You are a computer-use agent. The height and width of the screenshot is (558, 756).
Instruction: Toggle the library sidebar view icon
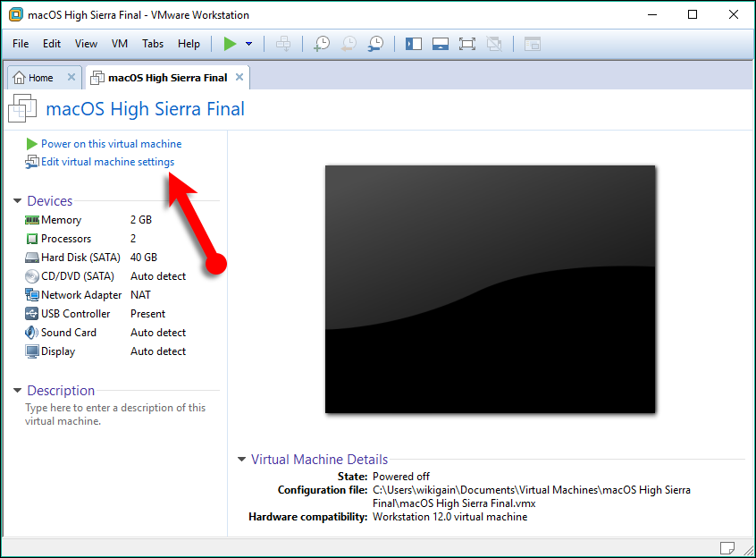coord(413,44)
